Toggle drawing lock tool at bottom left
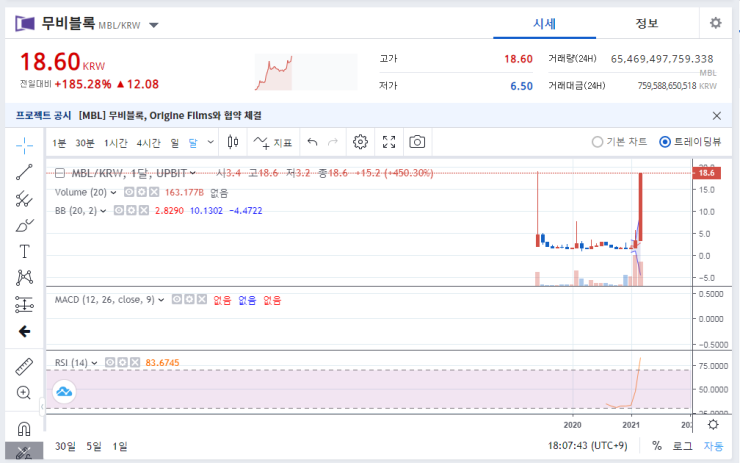740x463 pixels. tap(24, 451)
